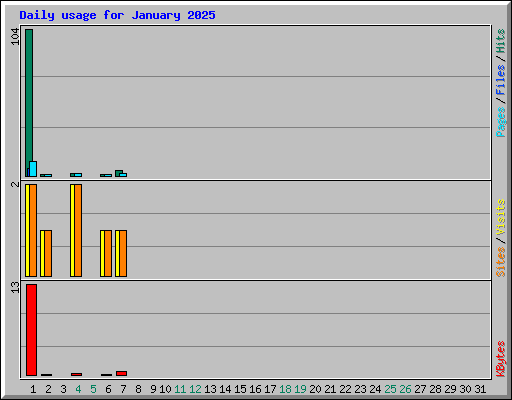
Task: Click the red KBytes bar for day 1
Action: [x=31, y=330]
